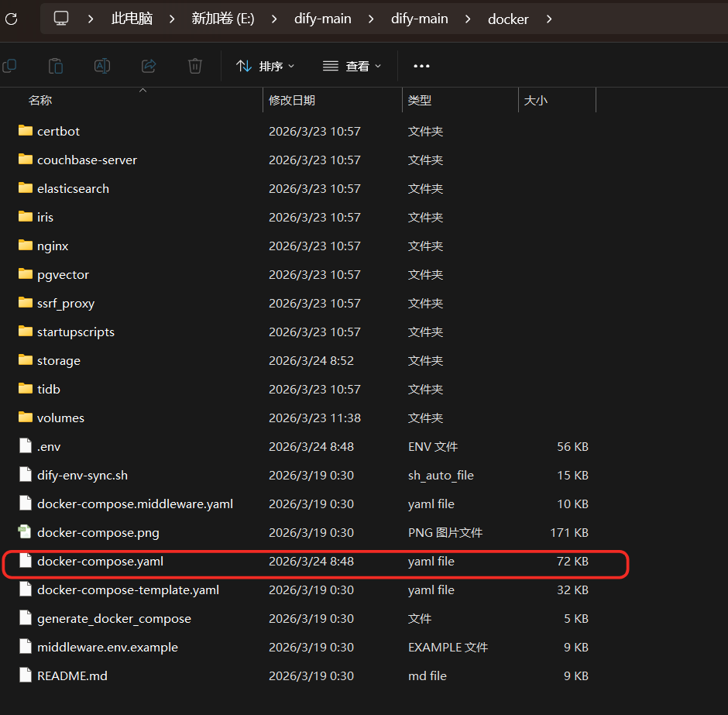The image size is (728, 715).
Task: Click the PNG 图片文件 type cell
Action: coord(445,532)
